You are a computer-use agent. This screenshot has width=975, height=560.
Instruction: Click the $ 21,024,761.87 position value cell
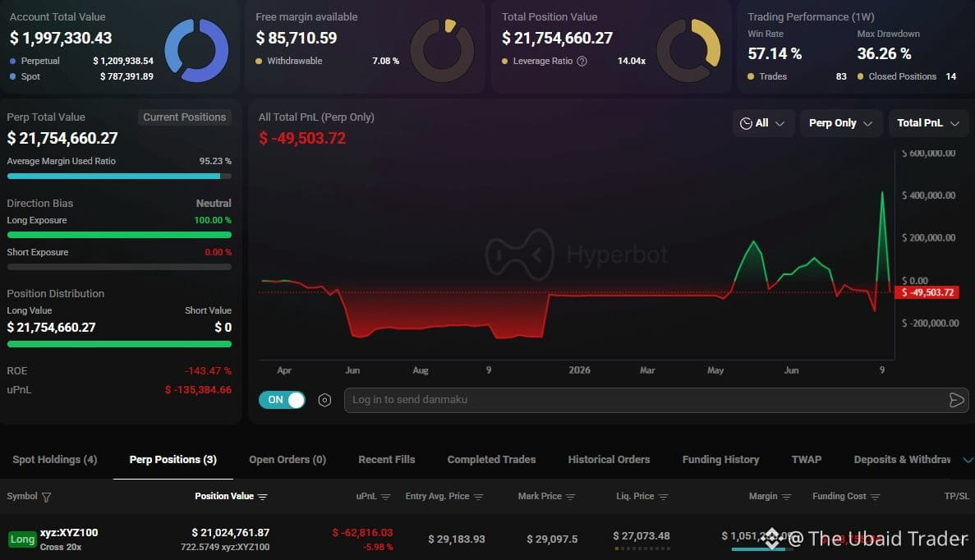click(x=231, y=533)
